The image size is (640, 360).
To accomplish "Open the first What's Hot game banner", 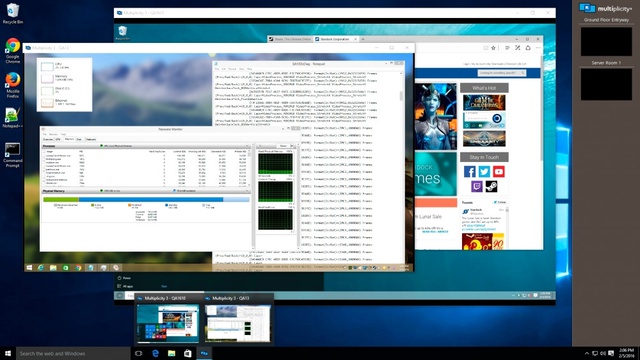I will 484,102.
